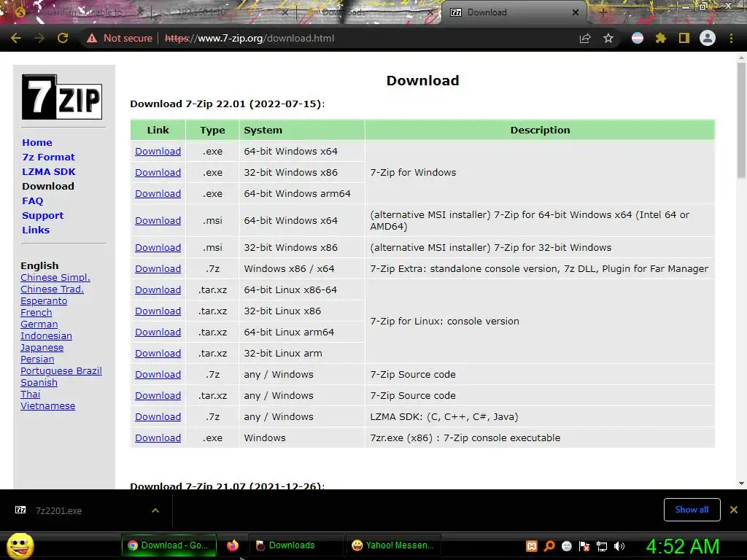Open the XAMPP icon in the system tray
This screenshot has height=560, width=747.
pyautogui.click(x=532, y=546)
